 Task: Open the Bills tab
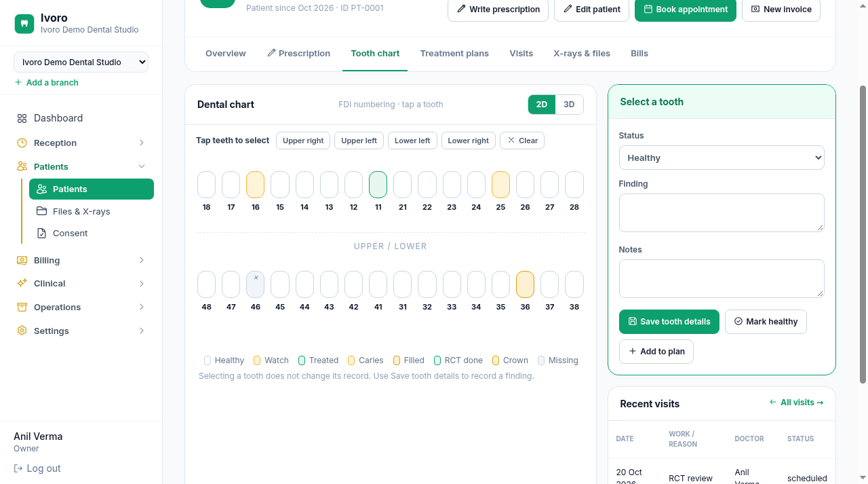click(639, 53)
